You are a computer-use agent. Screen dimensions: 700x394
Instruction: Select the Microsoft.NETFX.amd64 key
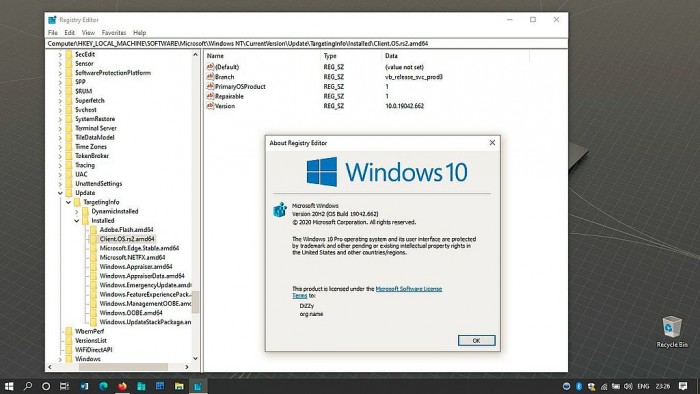point(132,257)
